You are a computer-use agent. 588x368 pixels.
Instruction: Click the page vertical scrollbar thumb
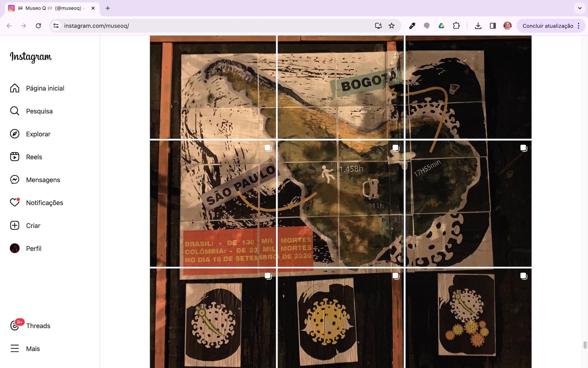coord(585,345)
